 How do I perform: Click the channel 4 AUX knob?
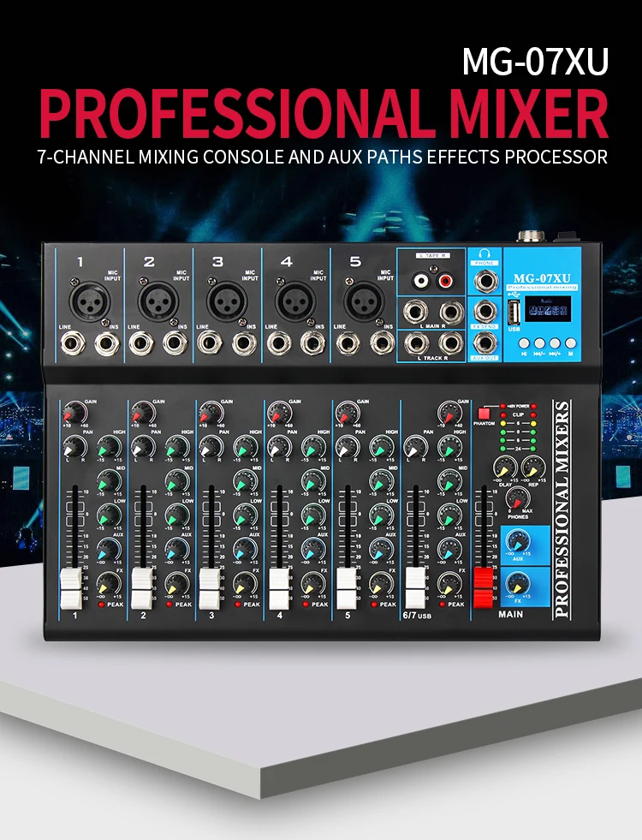pos(314,550)
